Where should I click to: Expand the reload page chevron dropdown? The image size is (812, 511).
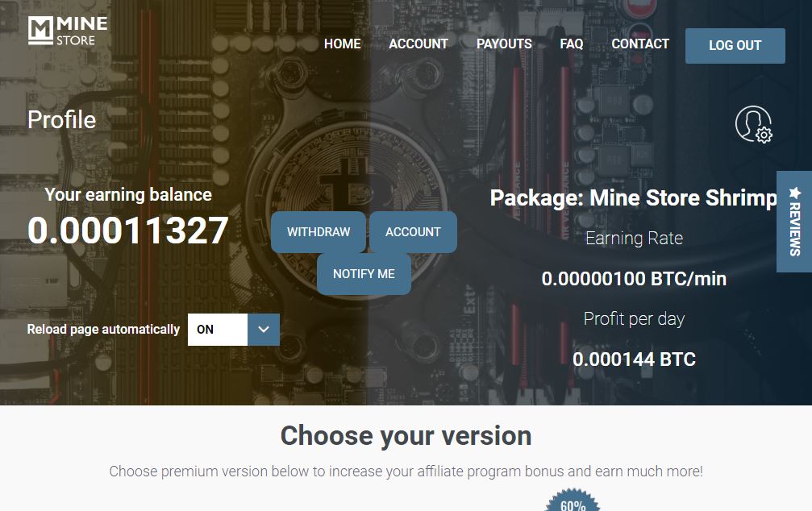[264, 330]
